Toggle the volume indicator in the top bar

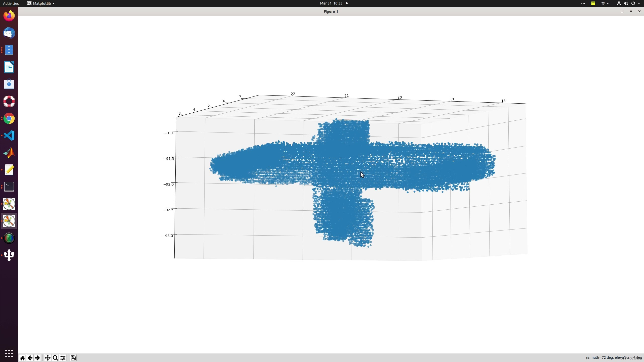click(626, 3)
